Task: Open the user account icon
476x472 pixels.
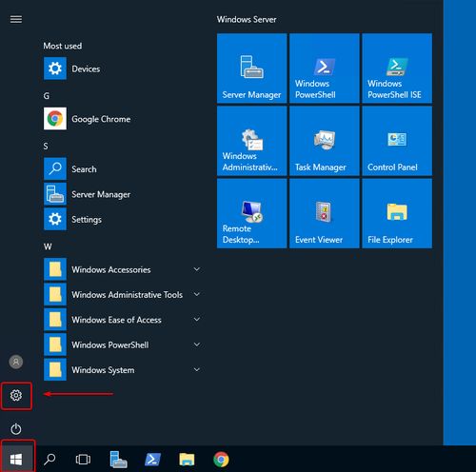Action: (16, 362)
